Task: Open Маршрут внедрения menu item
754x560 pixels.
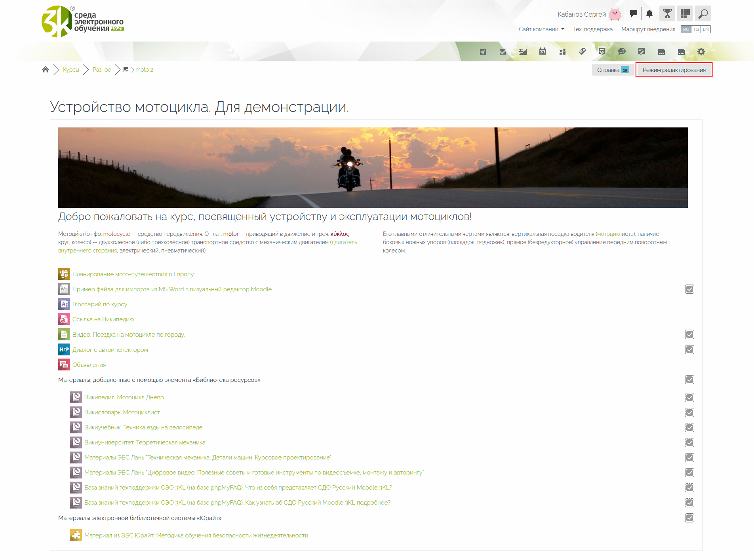Action: pyautogui.click(x=648, y=29)
